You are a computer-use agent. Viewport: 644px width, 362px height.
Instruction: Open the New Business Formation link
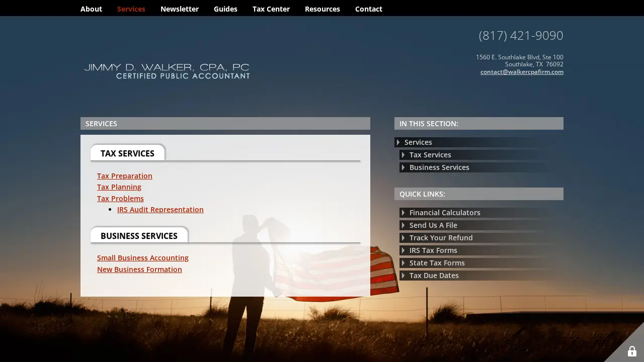coord(139,269)
